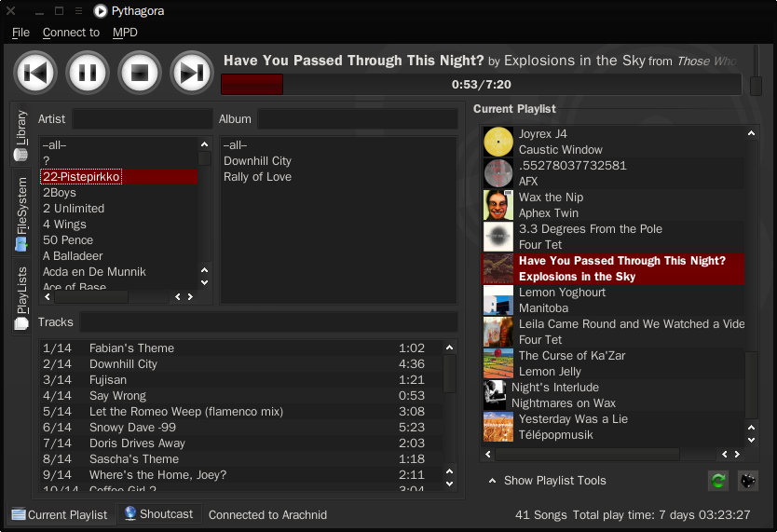Select artist Acda en De Munnik
Screen dimensions: 777x532
[119, 272]
